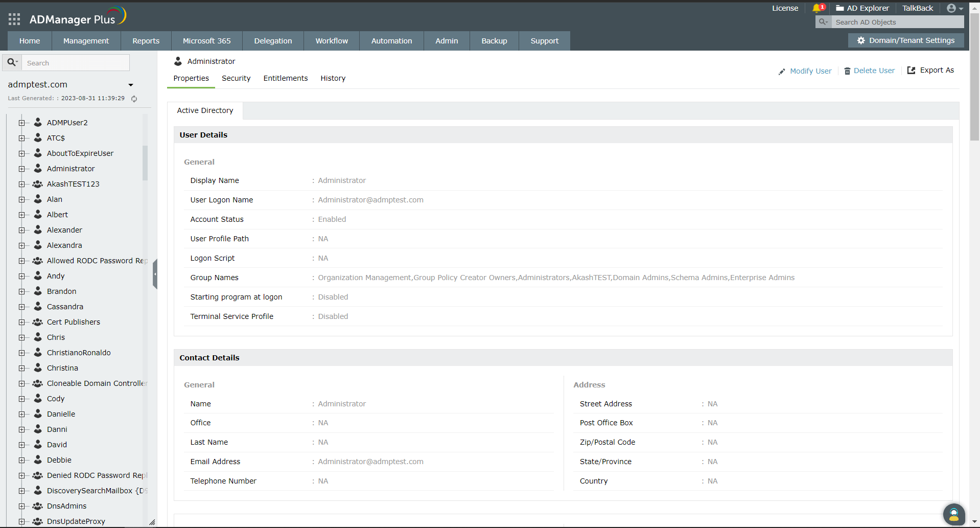Select DnsUpdateProxy in the tree
The width and height of the screenshot is (980, 528).
(76, 521)
